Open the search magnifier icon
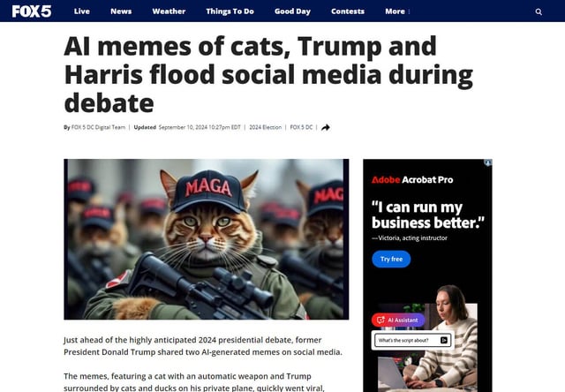The image size is (565, 392). point(539,11)
